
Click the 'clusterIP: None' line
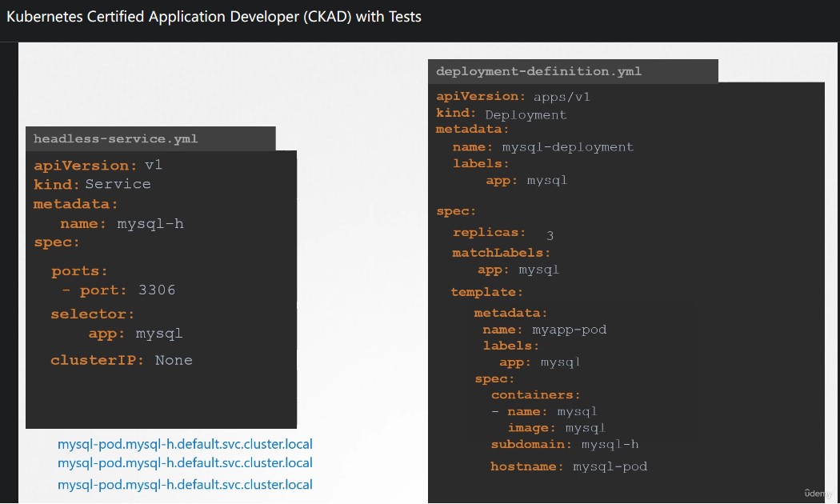122,360
